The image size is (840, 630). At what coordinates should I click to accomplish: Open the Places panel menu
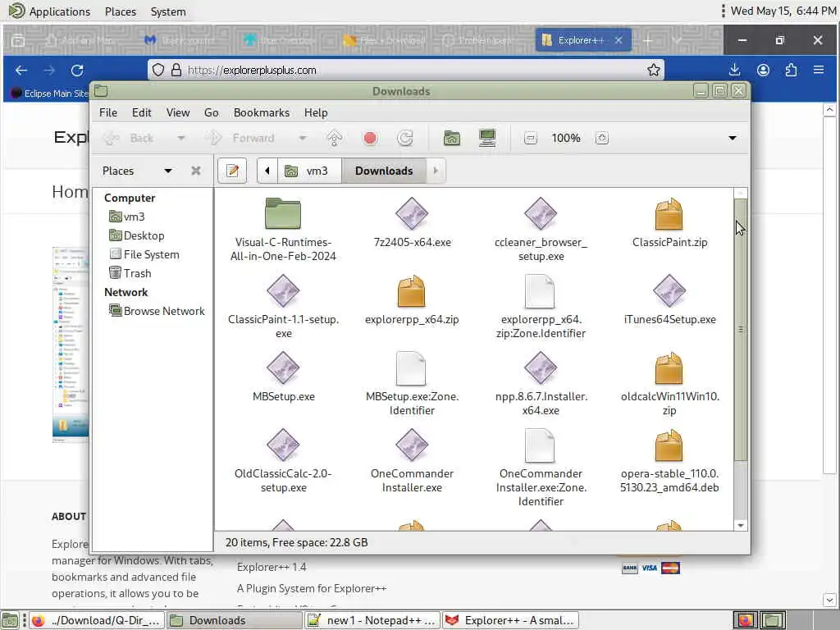coord(121,11)
